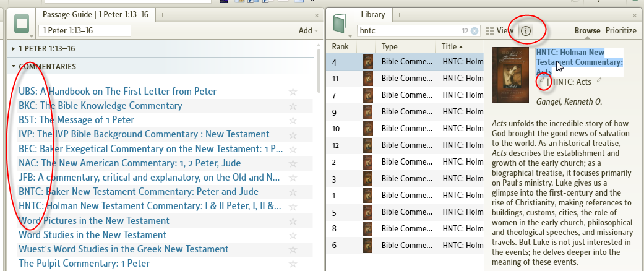Click the cover icon in rank 12 row
Image resolution: width=644 pixels, height=271 pixels.
tap(367, 145)
